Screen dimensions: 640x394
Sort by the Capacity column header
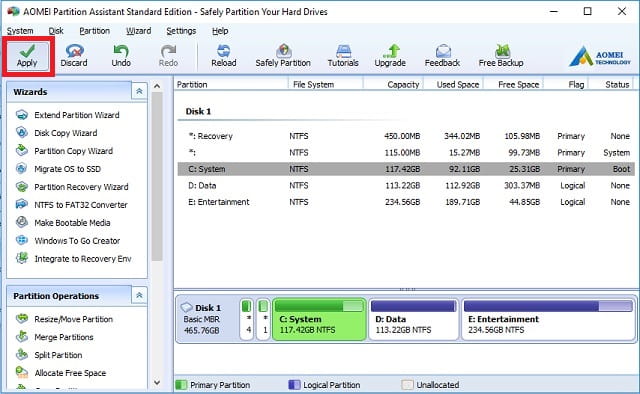pos(393,85)
